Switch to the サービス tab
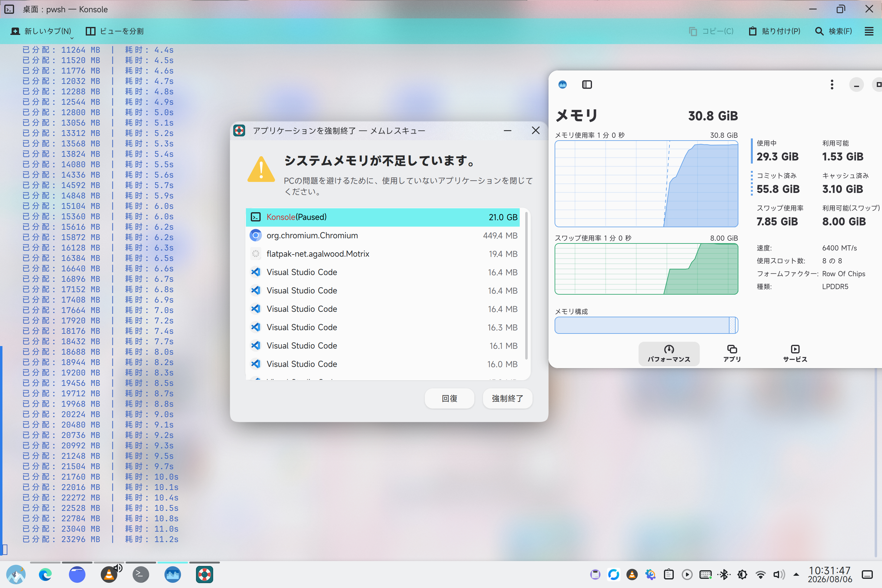882x588 pixels. (x=795, y=354)
